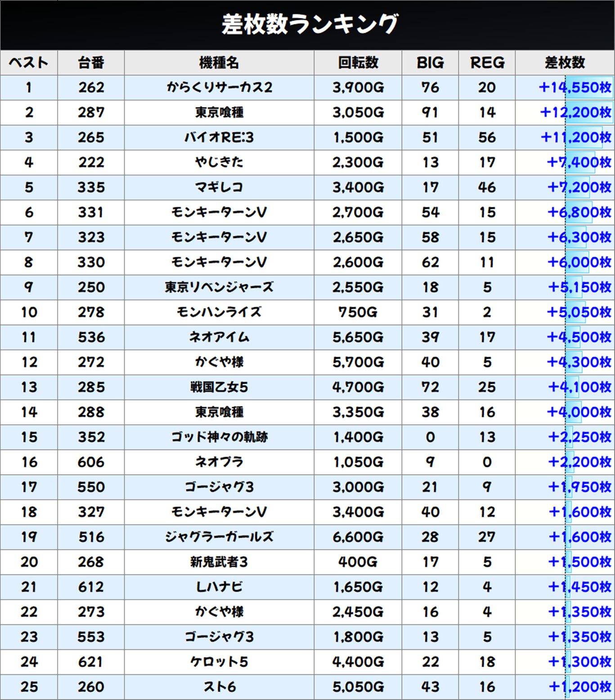Select the ベスト column header
The height and width of the screenshot is (700, 615).
pyautogui.click(x=29, y=63)
